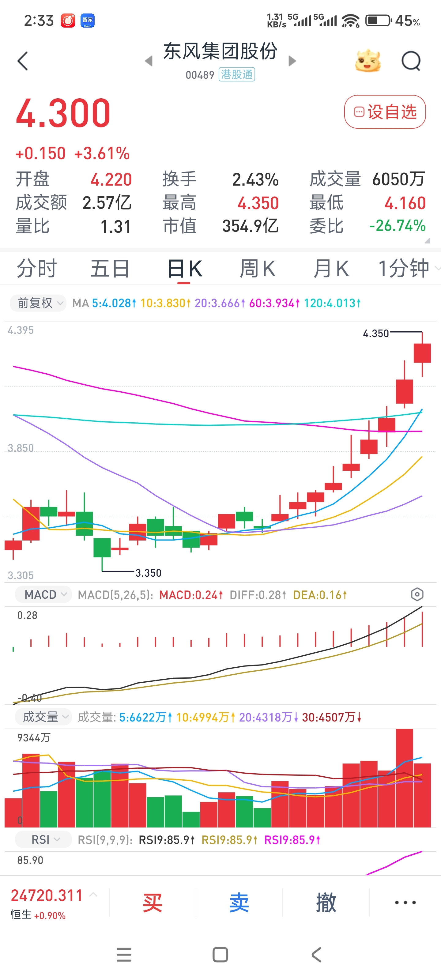Tap the 委比 value -26.74%
The width and height of the screenshot is (441, 980).
click(x=397, y=226)
